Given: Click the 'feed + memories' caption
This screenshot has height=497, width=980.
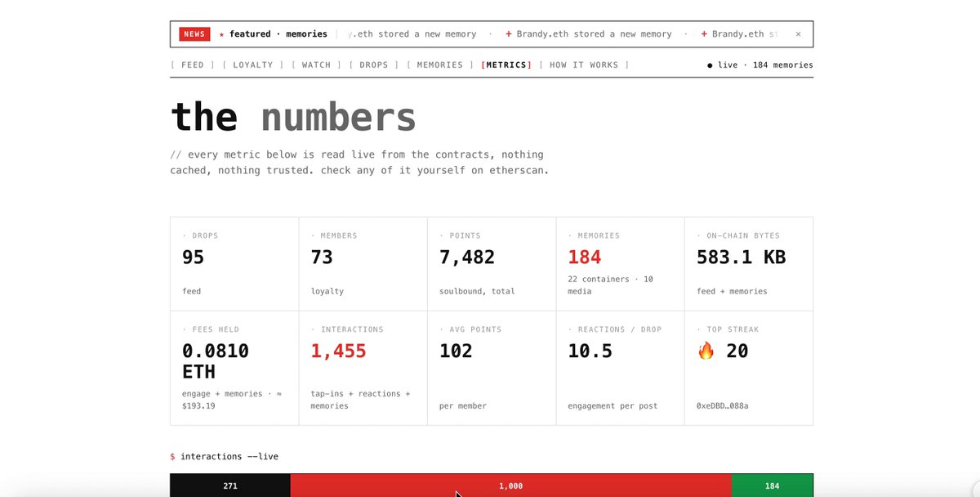Looking at the screenshot, I should tap(732, 291).
